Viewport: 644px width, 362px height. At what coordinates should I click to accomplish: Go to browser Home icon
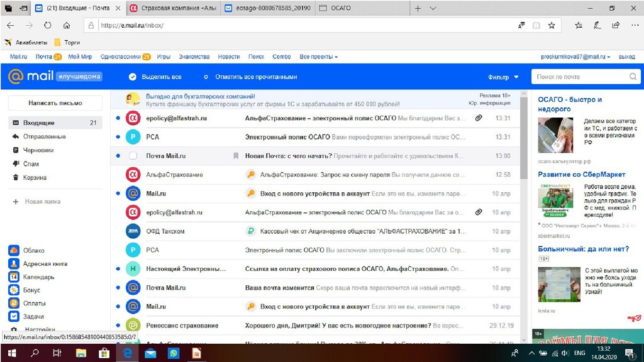point(67,25)
